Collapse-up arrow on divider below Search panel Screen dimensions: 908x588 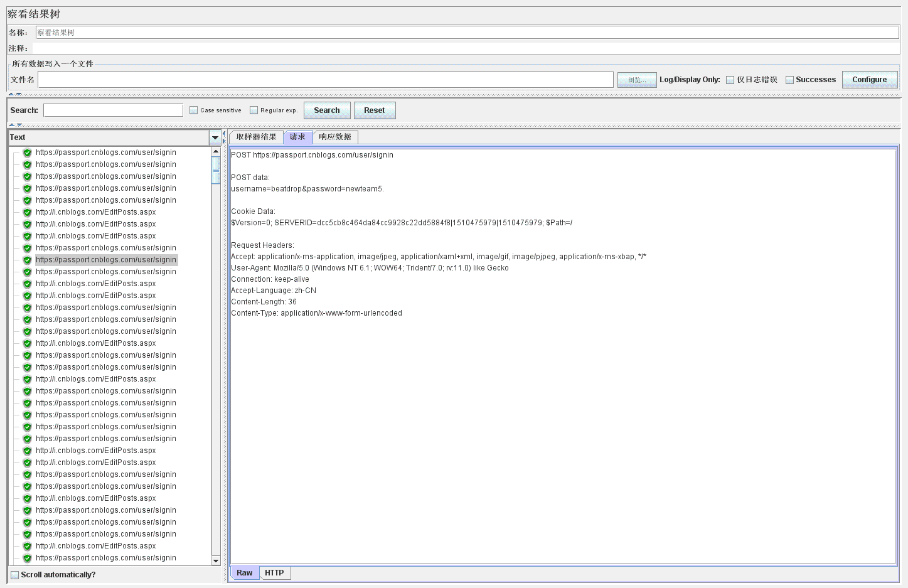(11, 125)
